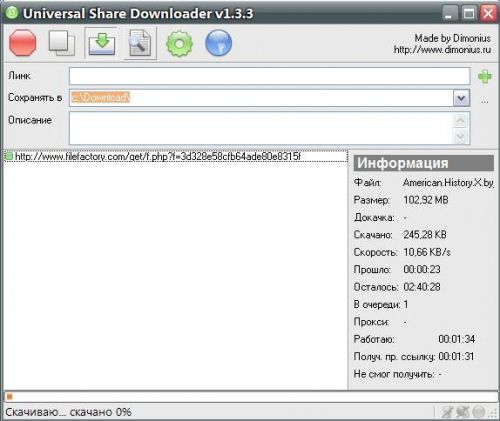The height and width of the screenshot is (421, 500).
Task: Click status text Скачиваю... скачано 0%
Action: tap(68, 412)
